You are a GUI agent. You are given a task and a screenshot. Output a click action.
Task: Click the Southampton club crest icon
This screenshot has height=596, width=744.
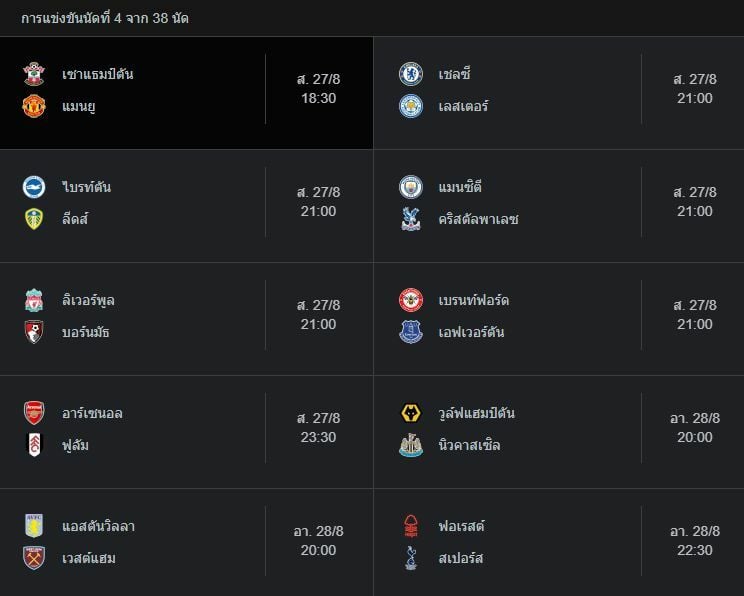(x=34, y=74)
